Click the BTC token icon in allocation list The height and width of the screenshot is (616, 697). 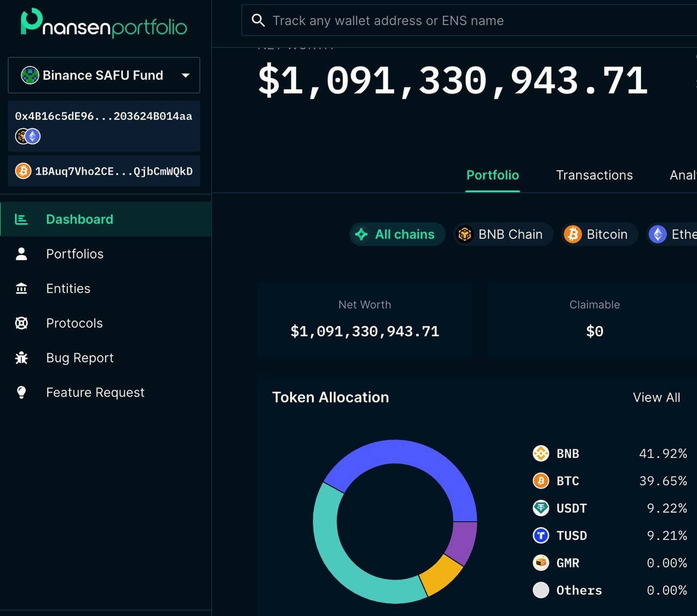(x=541, y=481)
